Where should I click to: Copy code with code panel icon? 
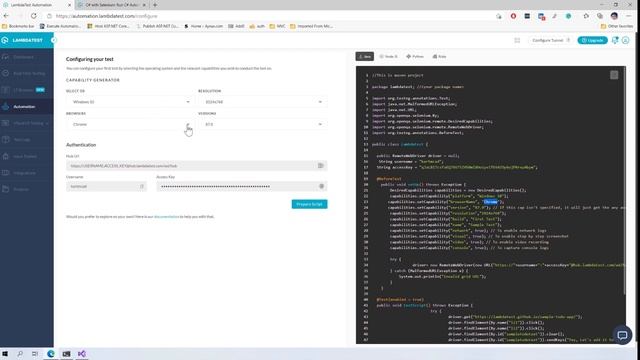(x=614, y=75)
